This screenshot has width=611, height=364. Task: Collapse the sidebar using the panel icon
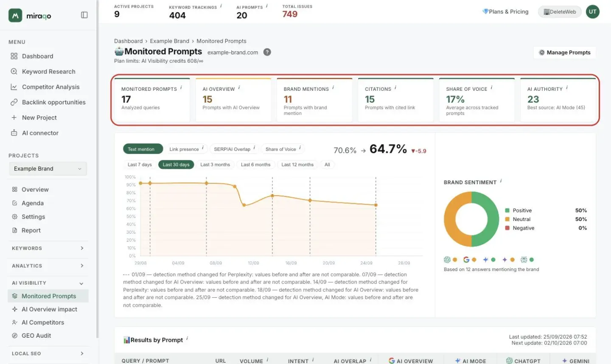[x=84, y=15]
